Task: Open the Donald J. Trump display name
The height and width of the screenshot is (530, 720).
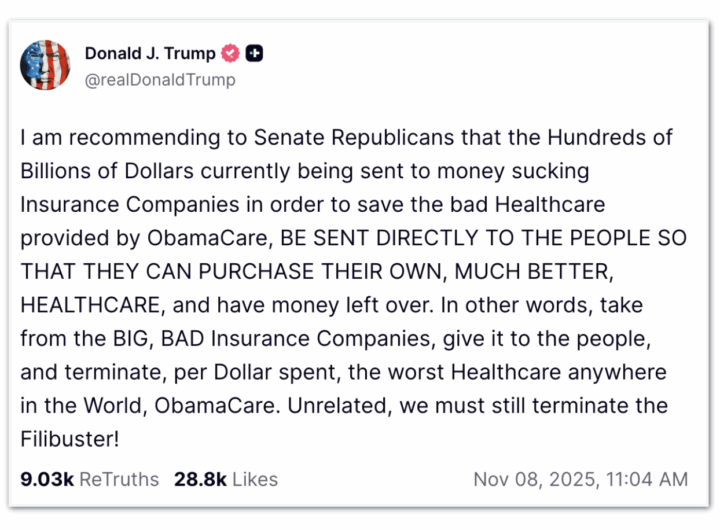Action: coord(150,54)
